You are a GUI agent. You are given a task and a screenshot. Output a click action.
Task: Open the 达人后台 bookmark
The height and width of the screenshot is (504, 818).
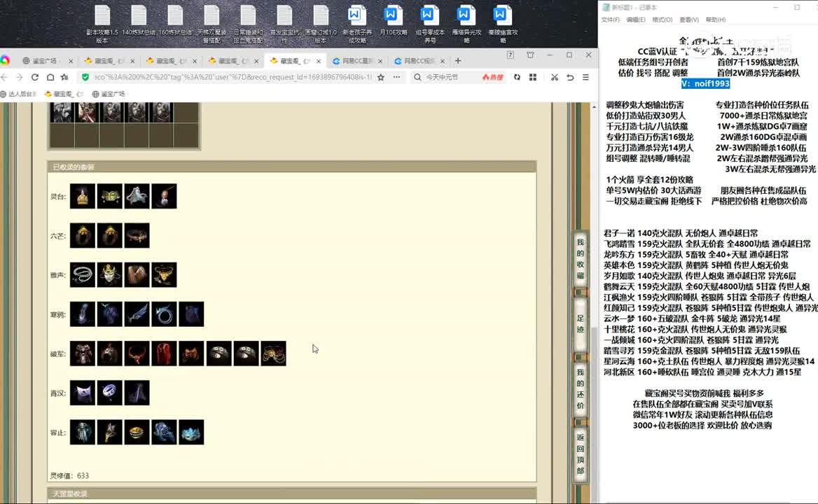pyautogui.click(x=19, y=94)
